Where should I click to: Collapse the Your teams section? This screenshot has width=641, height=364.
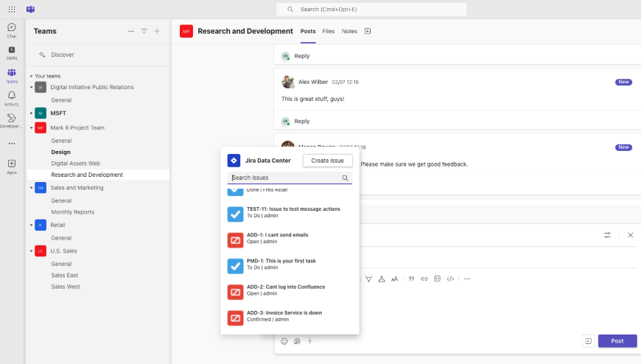[32, 76]
